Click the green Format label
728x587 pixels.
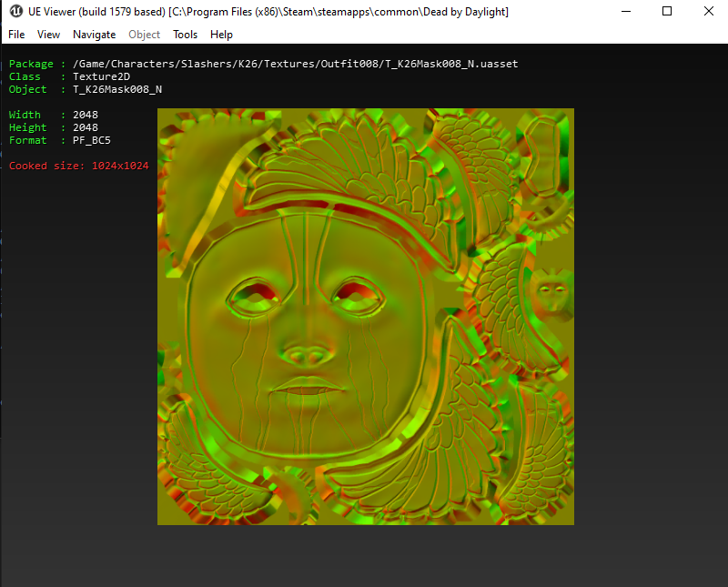pyautogui.click(x=28, y=140)
